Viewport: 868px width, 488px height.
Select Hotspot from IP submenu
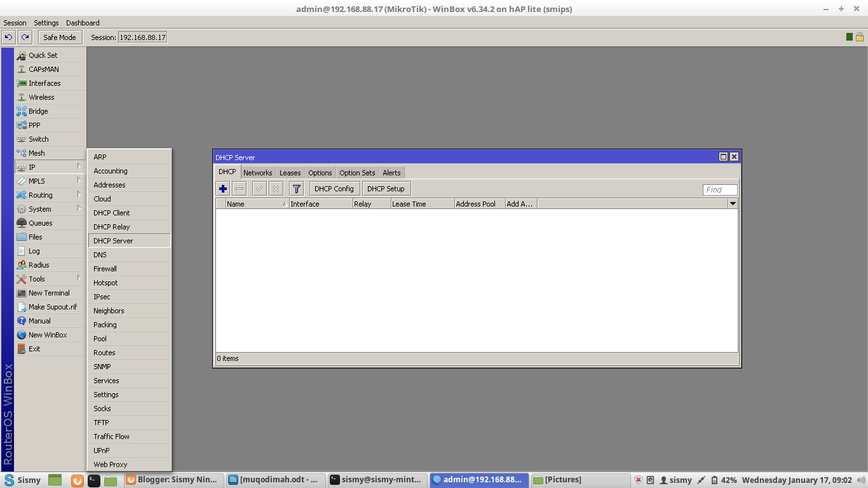(x=129, y=283)
